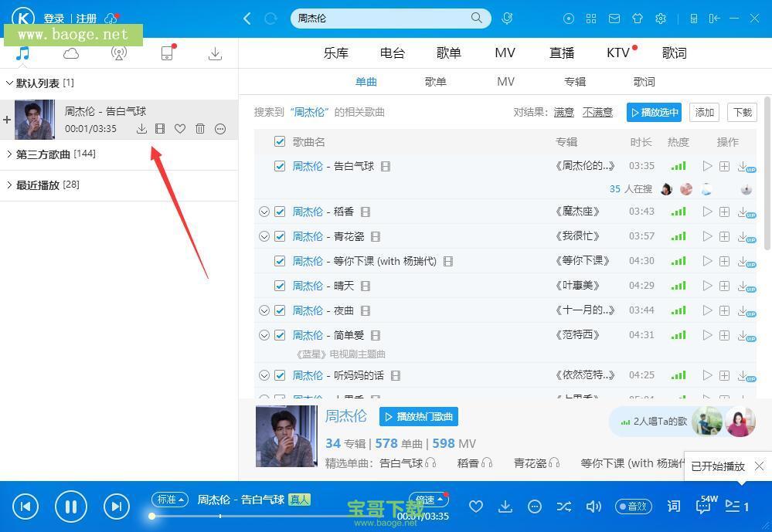
Task: Uncheck the 周杰伦 - 稻香 song checkbox
Action: [x=280, y=211]
